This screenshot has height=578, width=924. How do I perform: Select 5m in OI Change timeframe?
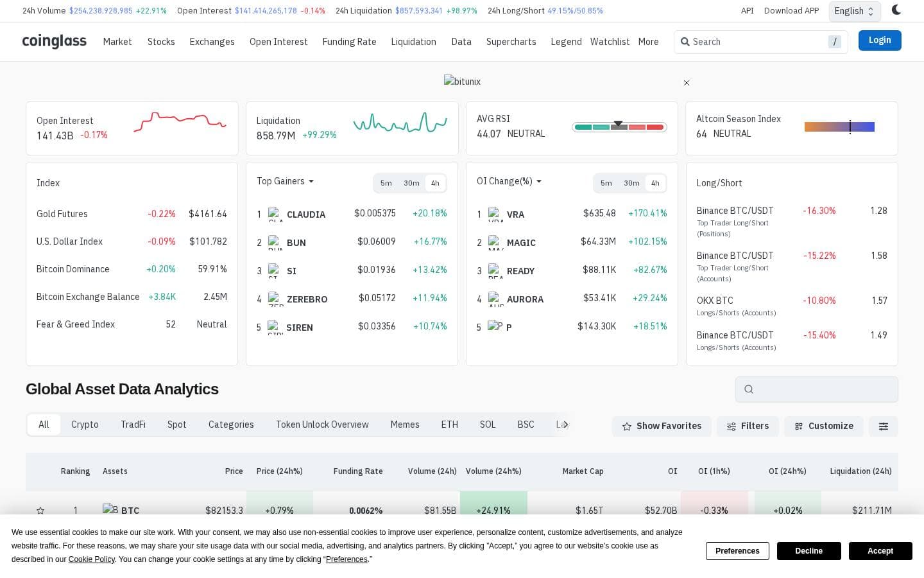point(606,183)
